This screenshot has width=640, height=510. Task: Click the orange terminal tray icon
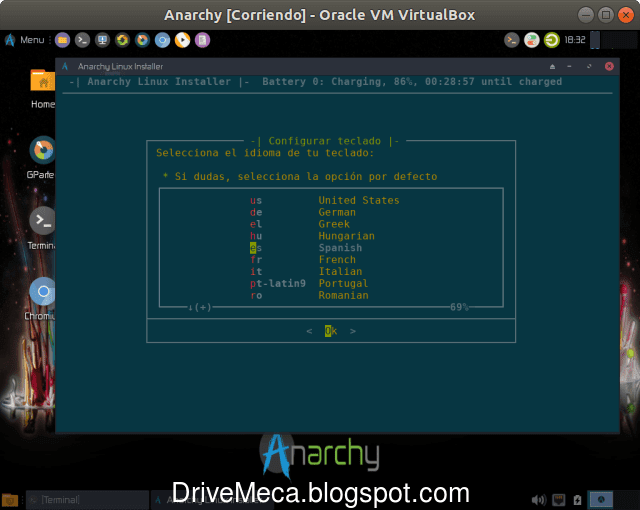point(511,40)
